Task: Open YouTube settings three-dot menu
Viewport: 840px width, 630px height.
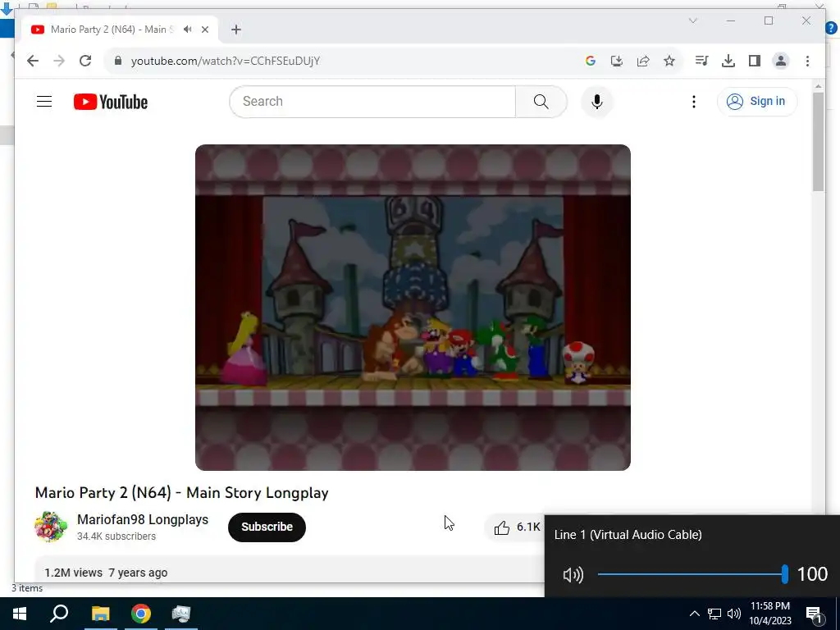Action: tap(694, 101)
